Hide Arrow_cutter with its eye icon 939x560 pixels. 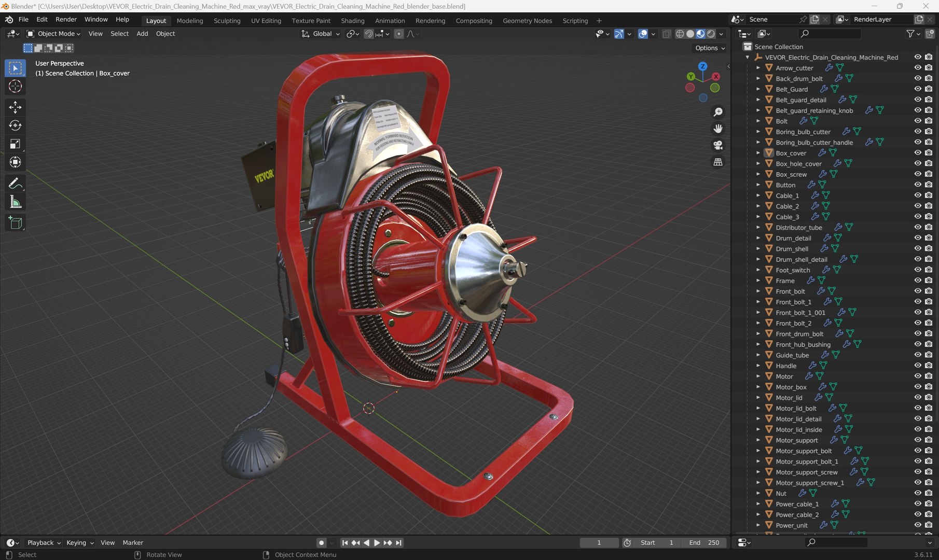(x=918, y=68)
